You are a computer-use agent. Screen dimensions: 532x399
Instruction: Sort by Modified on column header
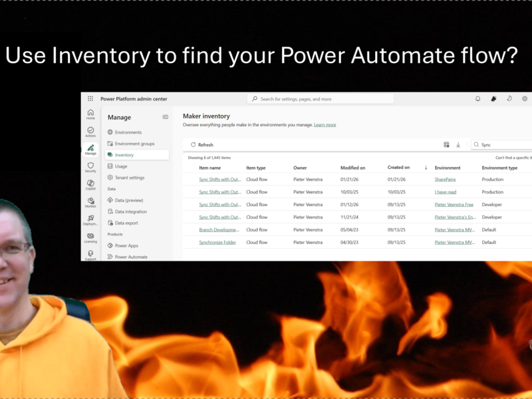[353, 168]
